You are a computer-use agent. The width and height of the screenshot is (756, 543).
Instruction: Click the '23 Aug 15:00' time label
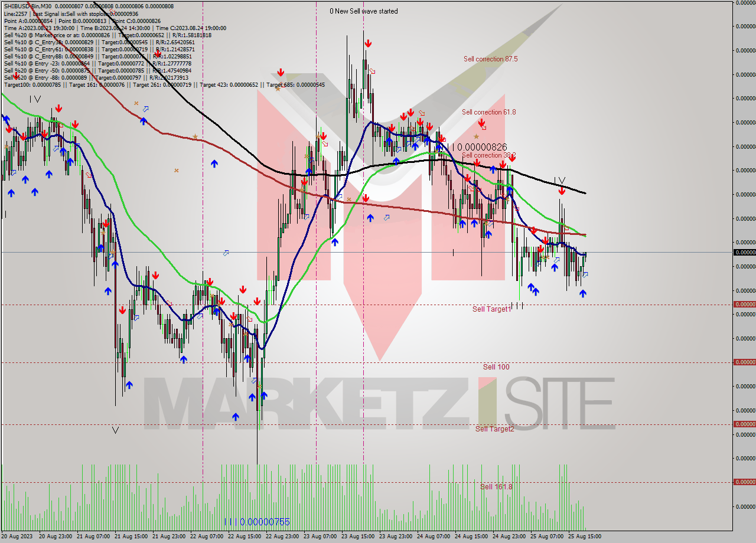tap(357, 537)
